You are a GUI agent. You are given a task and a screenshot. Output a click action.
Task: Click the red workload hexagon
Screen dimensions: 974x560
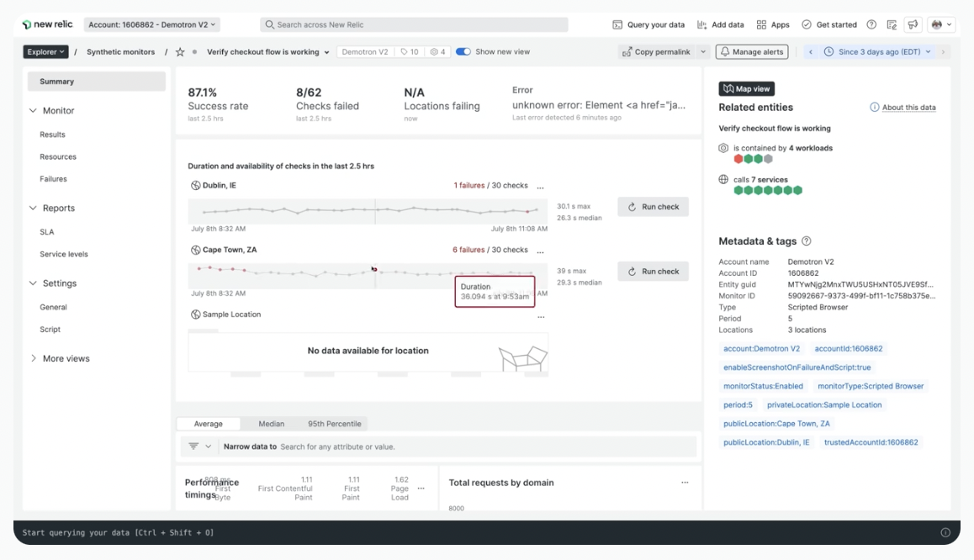pyautogui.click(x=738, y=159)
